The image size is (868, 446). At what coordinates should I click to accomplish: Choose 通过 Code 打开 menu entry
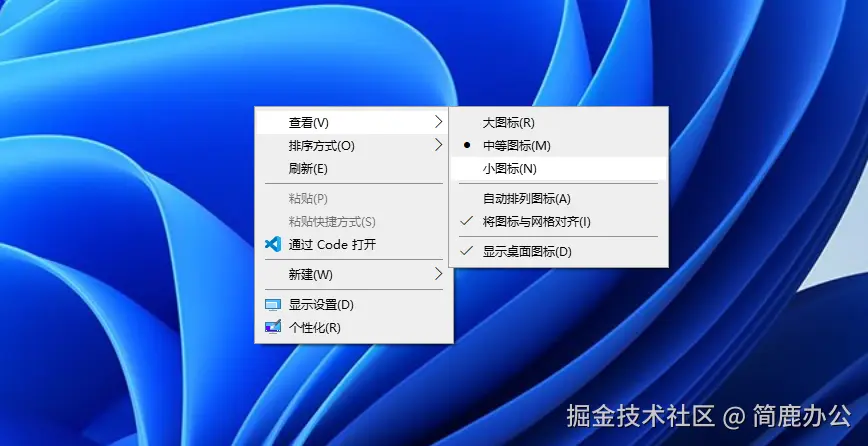point(354,245)
